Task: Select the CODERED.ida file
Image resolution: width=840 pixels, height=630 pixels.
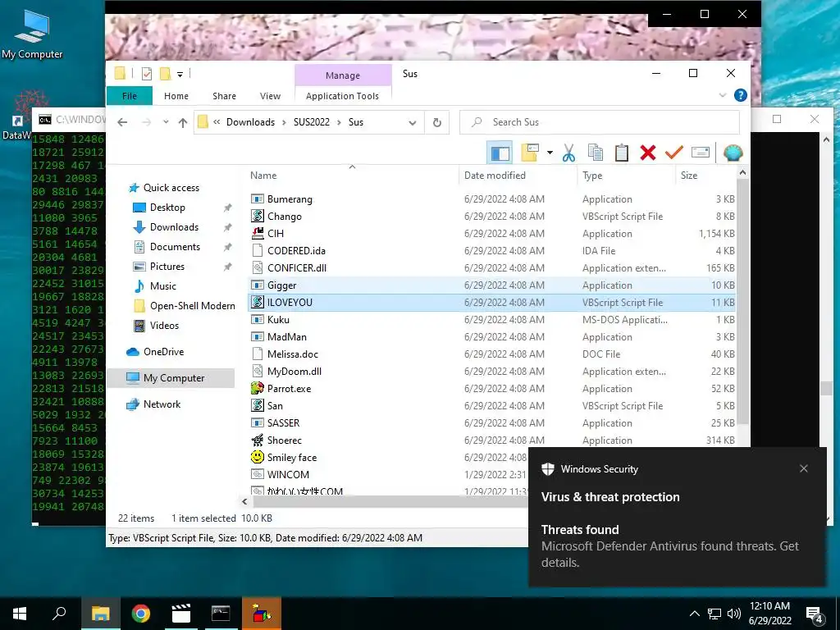Action: click(x=295, y=251)
